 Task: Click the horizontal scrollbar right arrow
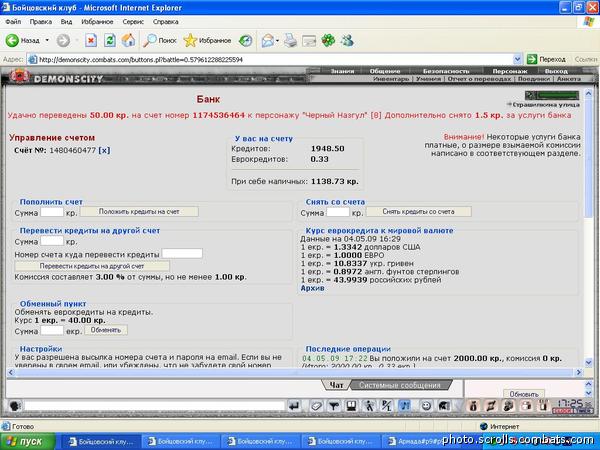coord(579,372)
